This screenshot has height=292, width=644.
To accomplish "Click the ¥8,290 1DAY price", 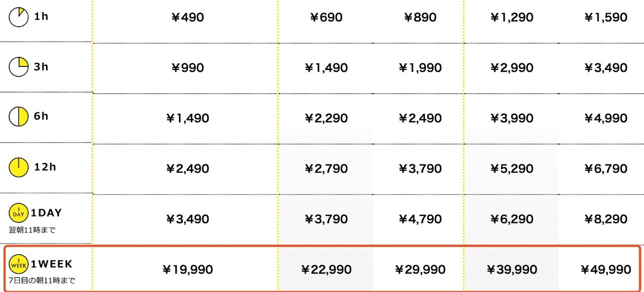I will [605, 219].
